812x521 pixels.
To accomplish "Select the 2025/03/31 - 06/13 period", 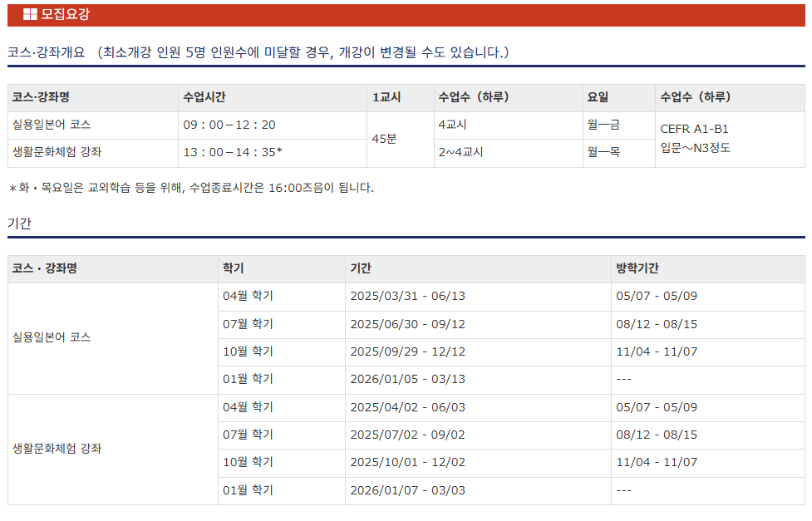I will pos(407,297).
